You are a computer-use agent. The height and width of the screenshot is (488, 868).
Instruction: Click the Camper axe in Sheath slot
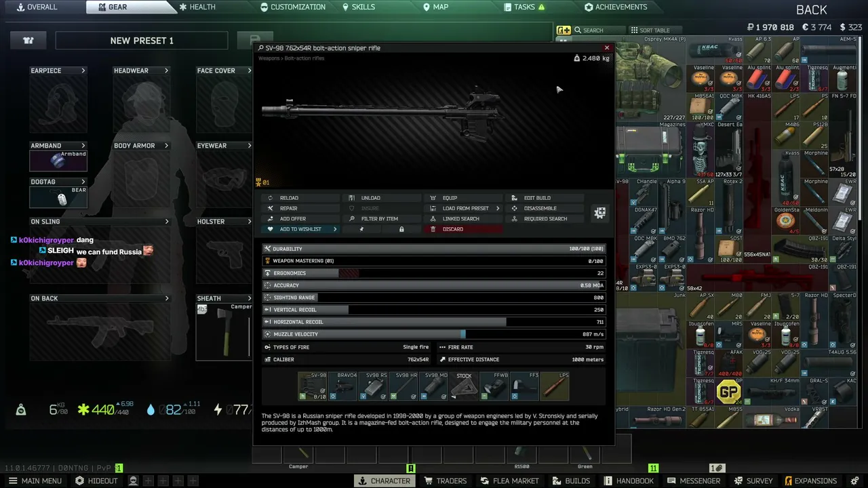pos(224,331)
